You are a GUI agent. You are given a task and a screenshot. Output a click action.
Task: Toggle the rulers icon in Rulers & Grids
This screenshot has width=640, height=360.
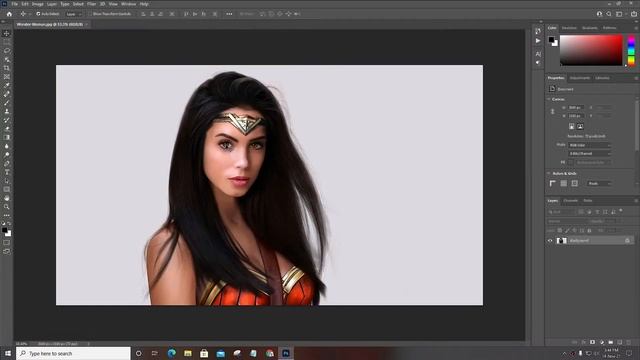(553, 184)
